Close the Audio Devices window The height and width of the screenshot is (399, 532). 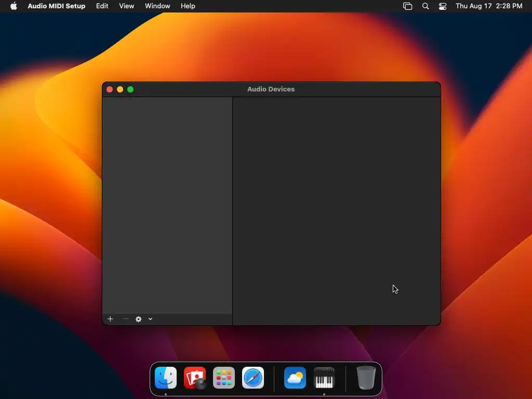pos(110,89)
